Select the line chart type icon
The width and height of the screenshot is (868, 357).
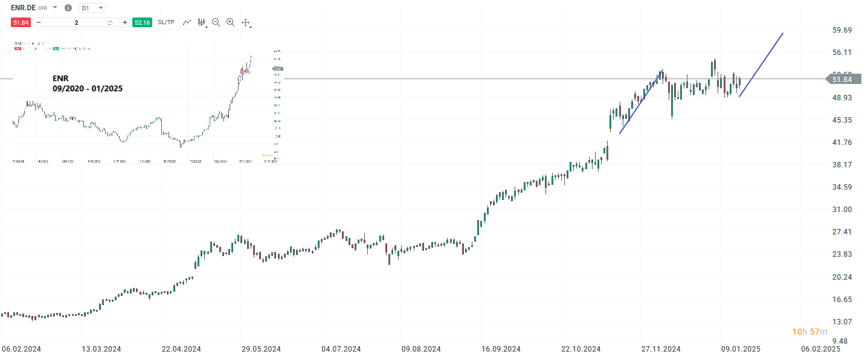click(187, 22)
